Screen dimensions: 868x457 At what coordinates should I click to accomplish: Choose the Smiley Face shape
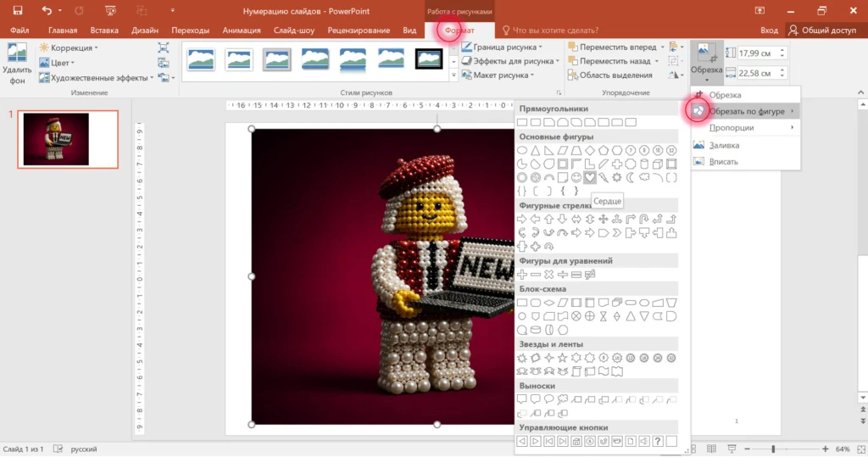(576, 178)
